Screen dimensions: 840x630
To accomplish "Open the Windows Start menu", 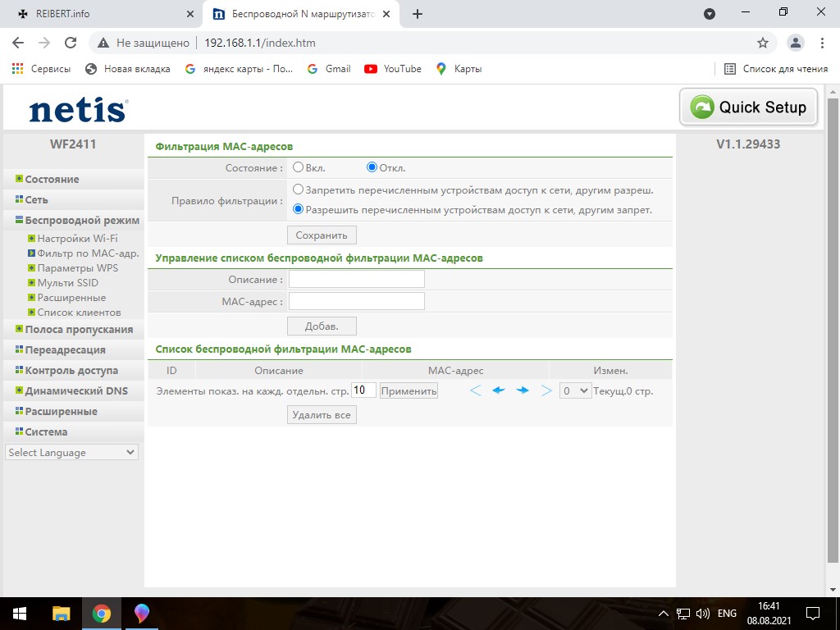I will [20, 614].
